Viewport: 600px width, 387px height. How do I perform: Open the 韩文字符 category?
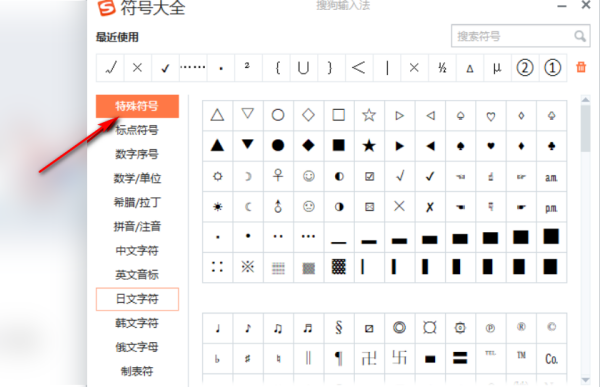click(x=137, y=323)
